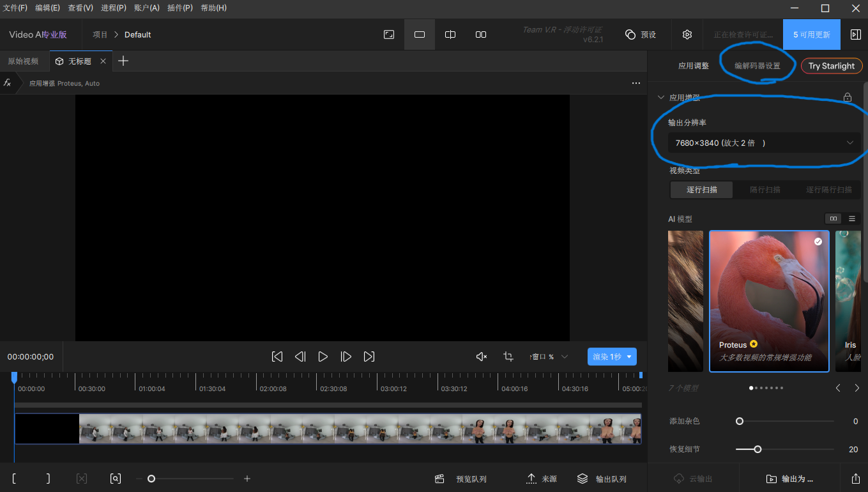Click the 5 可用更新 button
Image resolution: width=868 pixels, height=492 pixels.
coord(812,35)
